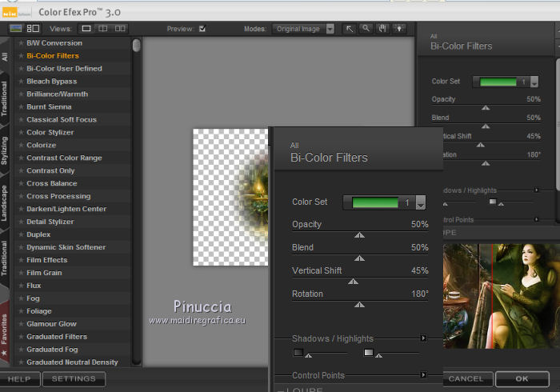This screenshot has width=560, height=392.
Task: Expand the Shadows / Highlights section
Action: [x=423, y=338]
